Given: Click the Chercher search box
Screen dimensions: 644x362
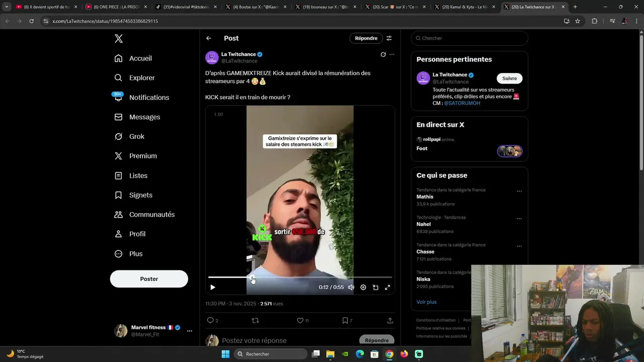Looking at the screenshot, I should (469, 38).
